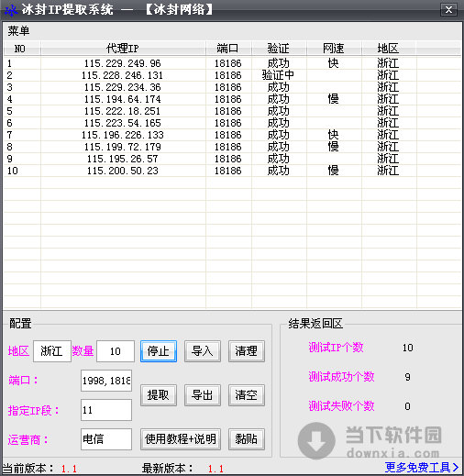Click row number 6 in NO column
Viewport: 464px width, 476px height.
click(x=9, y=123)
